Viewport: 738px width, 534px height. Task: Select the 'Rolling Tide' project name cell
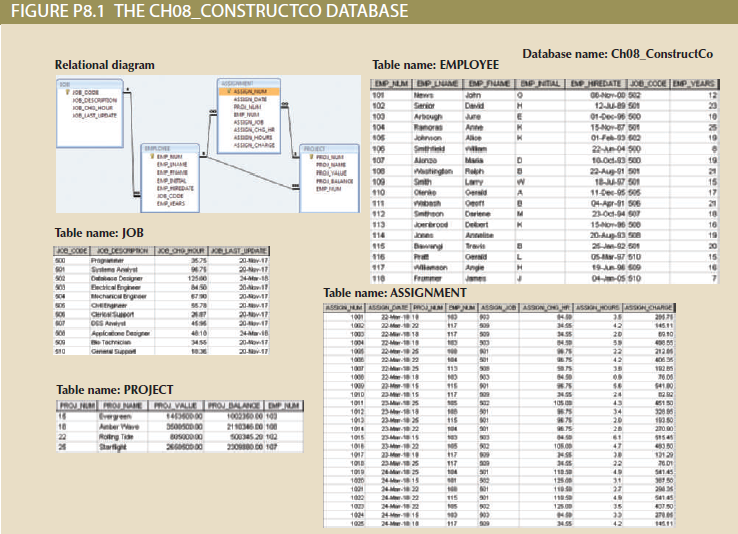tap(122, 437)
